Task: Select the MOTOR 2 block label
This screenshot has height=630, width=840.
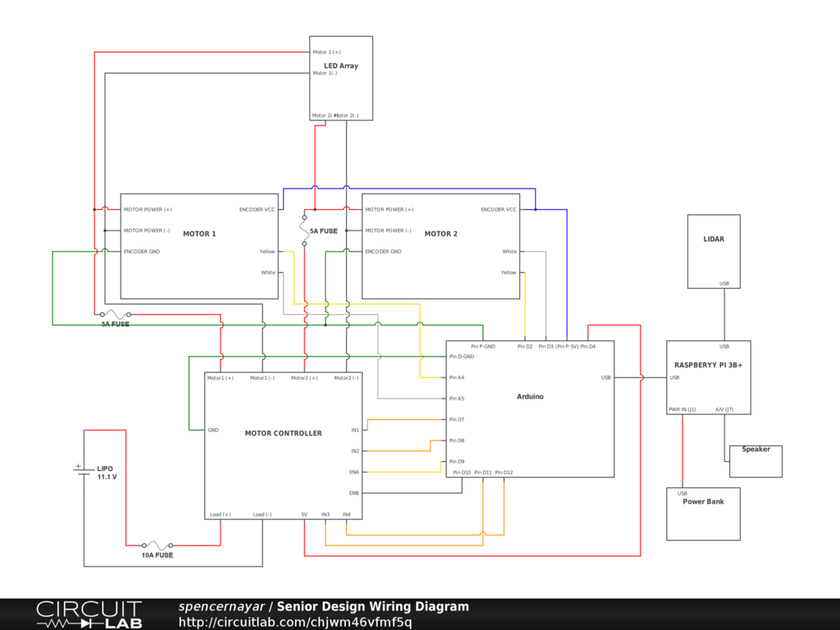Action: [x=441, y=234]
